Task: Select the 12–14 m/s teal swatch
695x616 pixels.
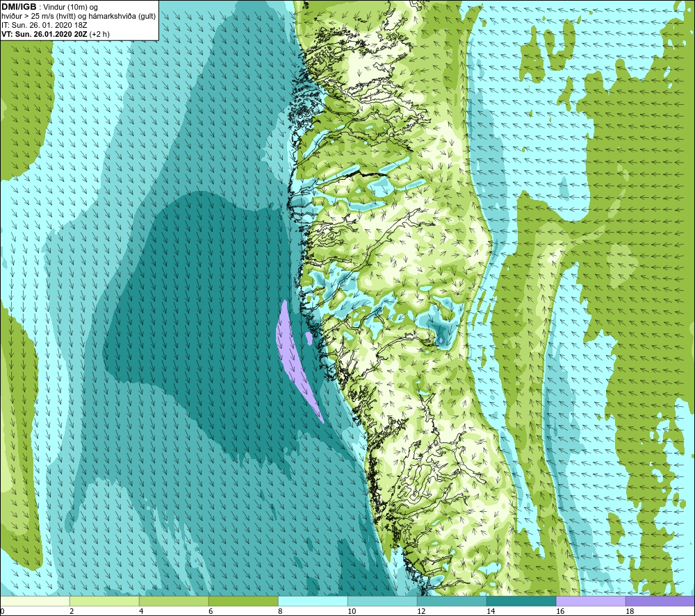Action: pos(452,601)
